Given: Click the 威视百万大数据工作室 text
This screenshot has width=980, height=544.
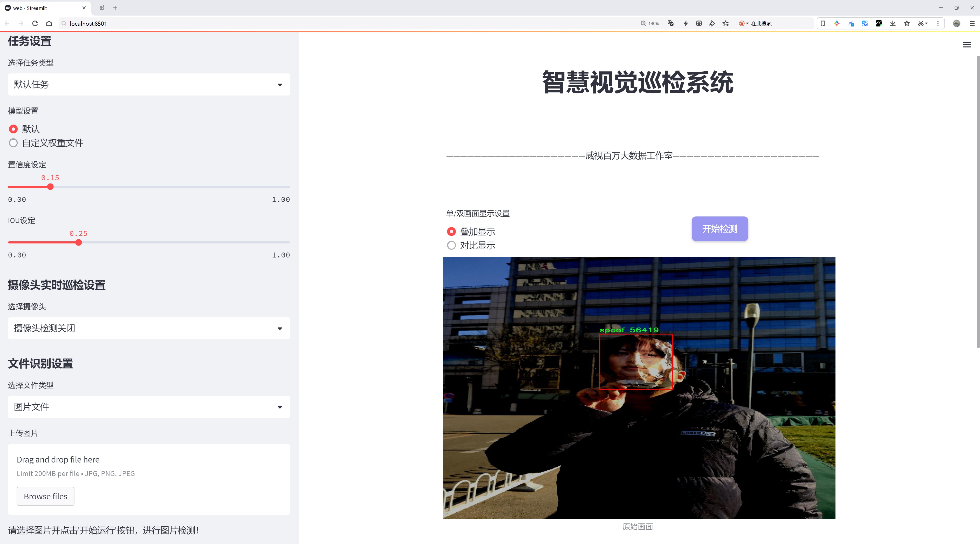Looking at the screenshot, I should [629, 155].
